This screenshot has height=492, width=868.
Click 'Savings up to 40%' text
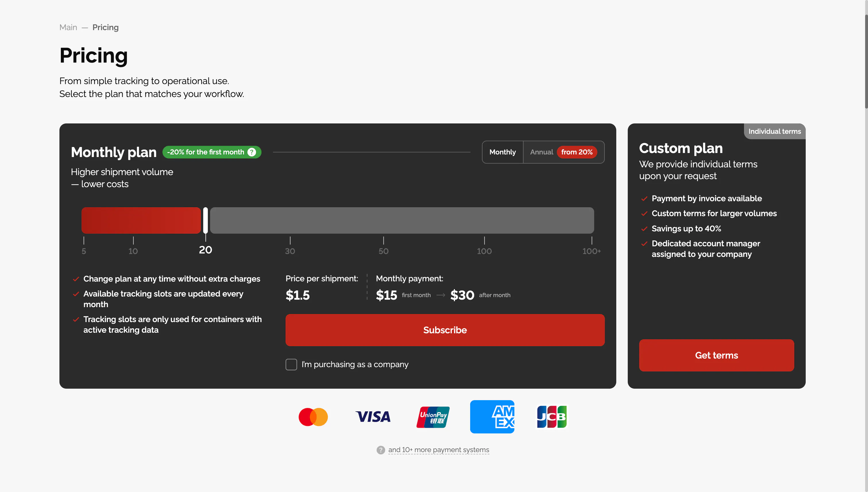point(686,229)
